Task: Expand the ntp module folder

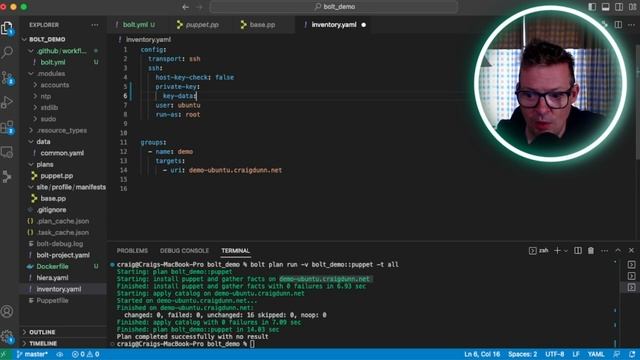Action: coord(46,97)
